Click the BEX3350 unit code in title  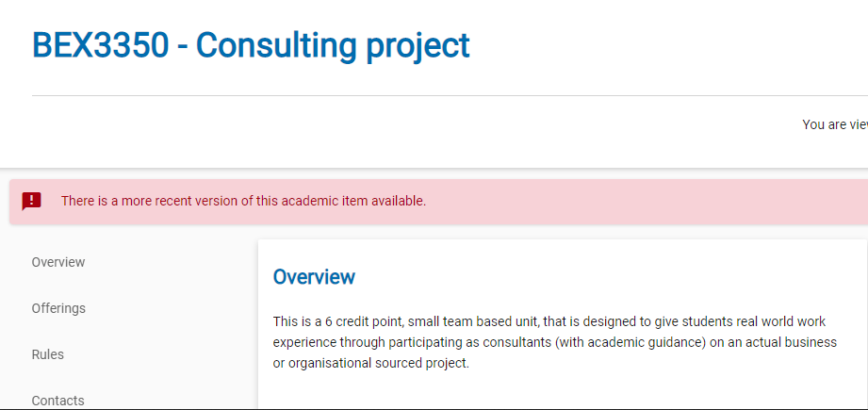click(x=100, y=45)
